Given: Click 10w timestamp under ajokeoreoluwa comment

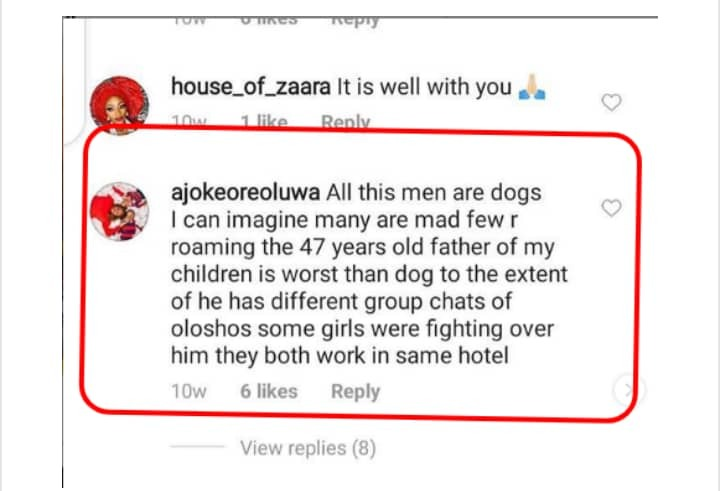Looking at the screenshot, I should click(189, 391).
